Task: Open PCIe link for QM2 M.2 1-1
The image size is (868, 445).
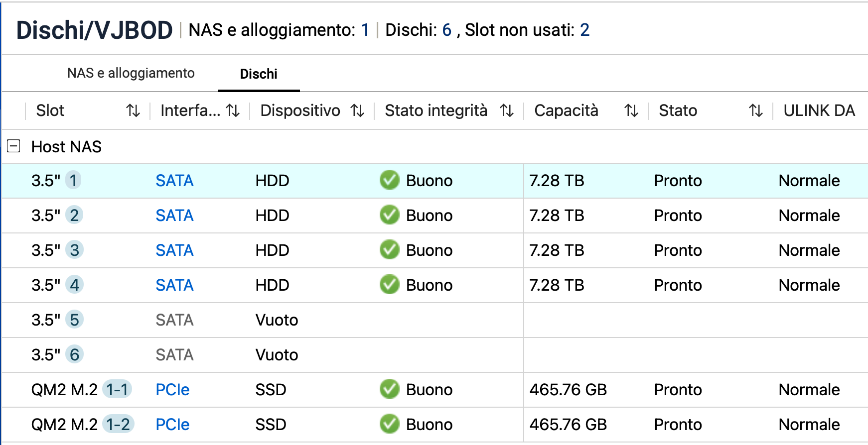Action: point(172,390)
